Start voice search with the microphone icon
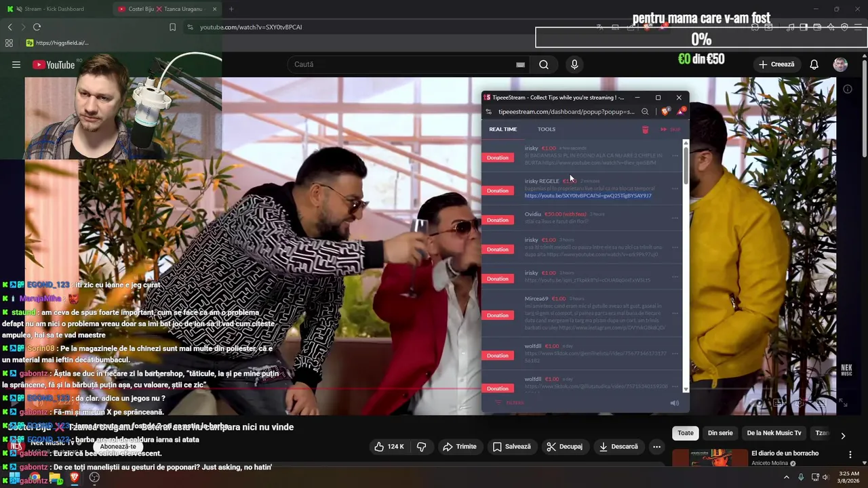Image resolution: width=868 pixels, height=488 pixels. point(574,64)
